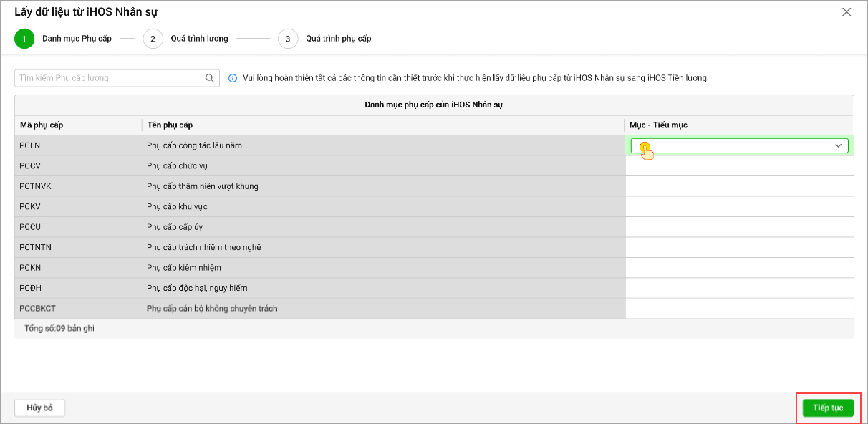
Task: Click the Tên phụ cấp column header
Action: click(x=383, y=125)
